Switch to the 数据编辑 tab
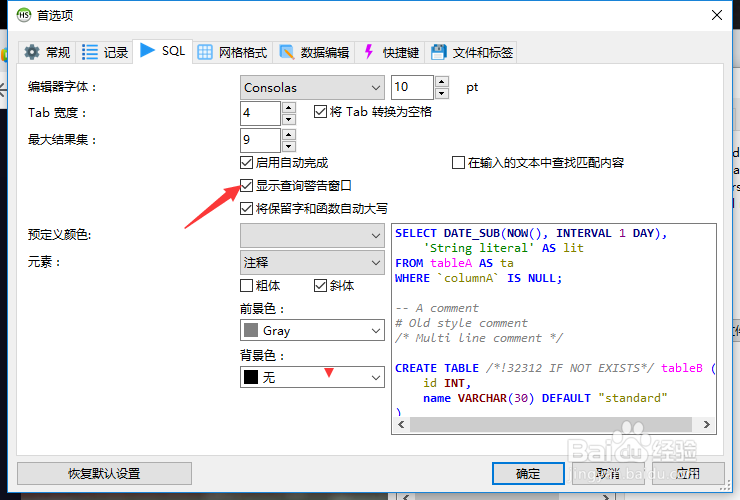740x500 pixels. point(314,52)
